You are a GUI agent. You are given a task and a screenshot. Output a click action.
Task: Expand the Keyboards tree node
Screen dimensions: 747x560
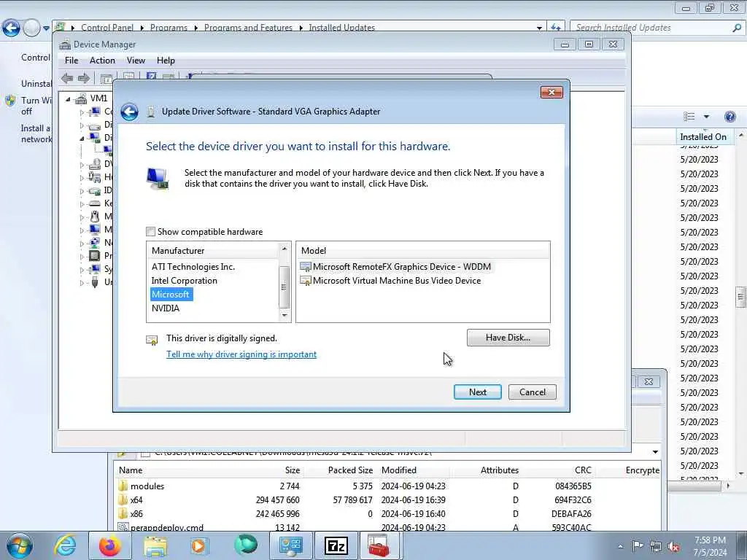tap(82, 204)
